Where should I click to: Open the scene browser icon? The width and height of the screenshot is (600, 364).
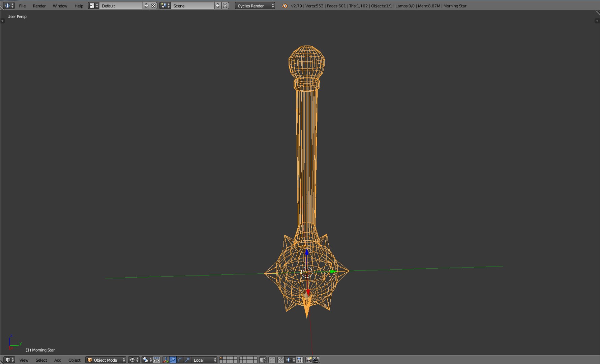tap(165, 6)
